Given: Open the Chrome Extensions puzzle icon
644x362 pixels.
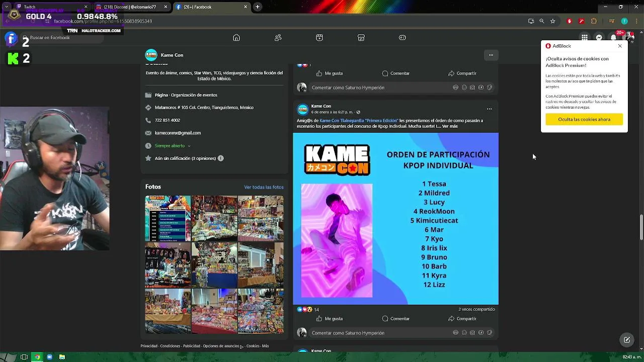Looking at the screenshot, I should point(594,21).
